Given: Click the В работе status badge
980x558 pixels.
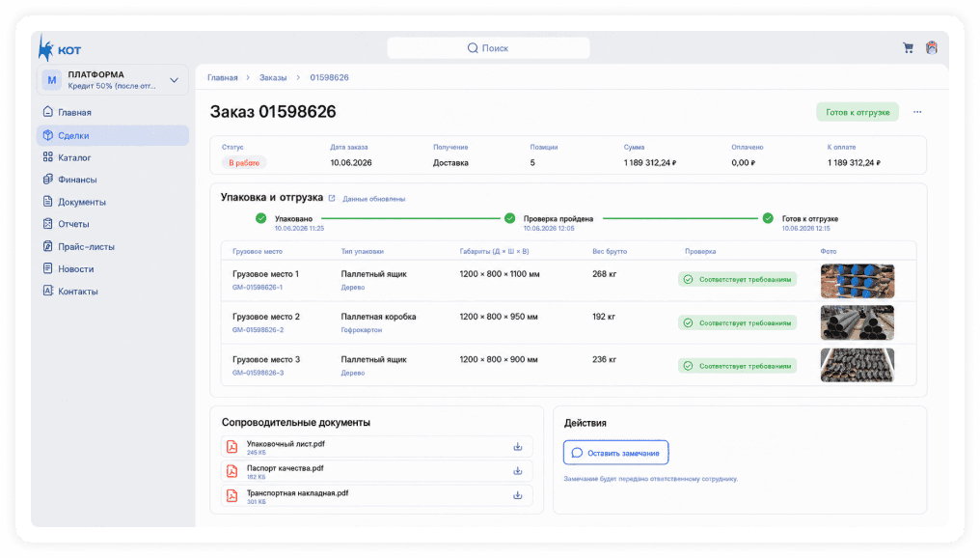Looking at the screenshot, I should (244, 162).
